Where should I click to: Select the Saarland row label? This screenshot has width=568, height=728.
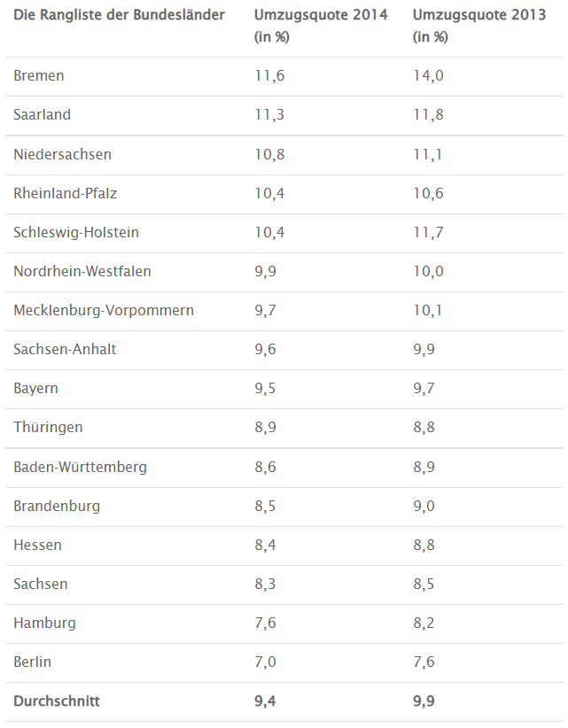(x=42, y=114)
